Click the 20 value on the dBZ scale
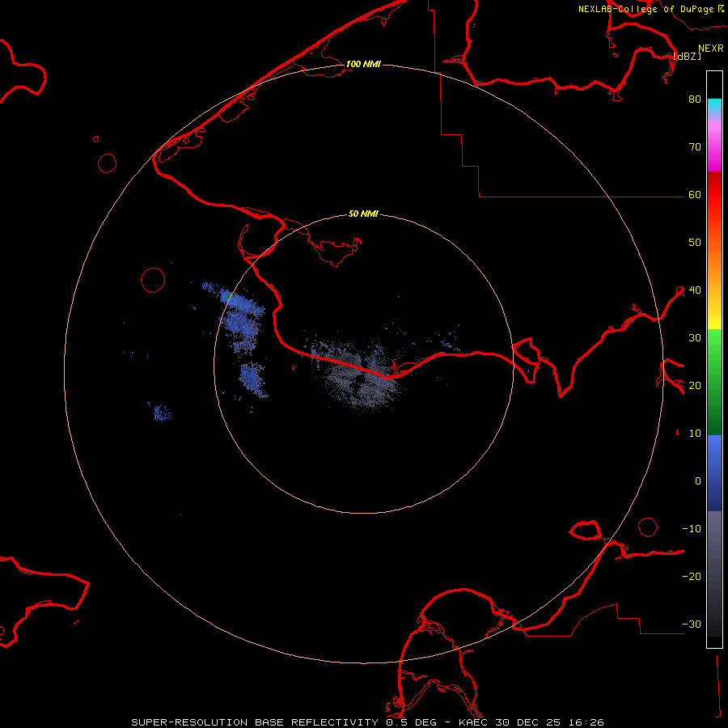The width and height of the screenshot is (728, 728). pyautogui.click(x=695, y=385)
